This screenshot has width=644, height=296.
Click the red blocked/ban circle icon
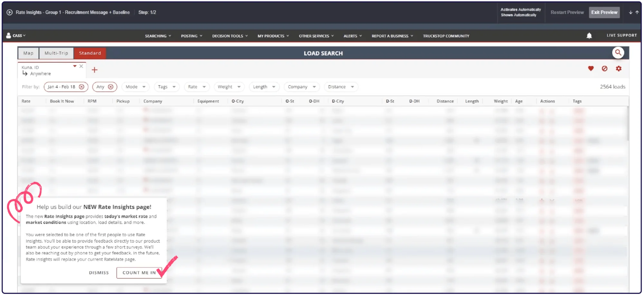[x=604, y=69]
